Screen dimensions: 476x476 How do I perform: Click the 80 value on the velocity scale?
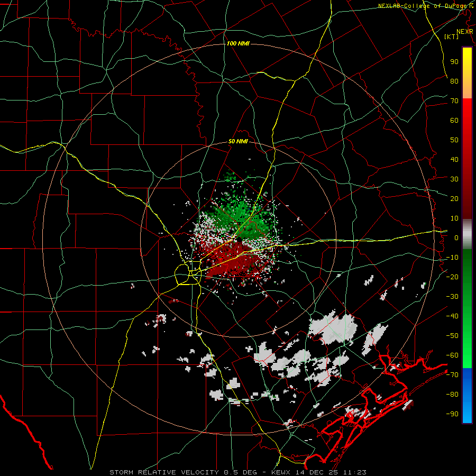tap(454, 81)
